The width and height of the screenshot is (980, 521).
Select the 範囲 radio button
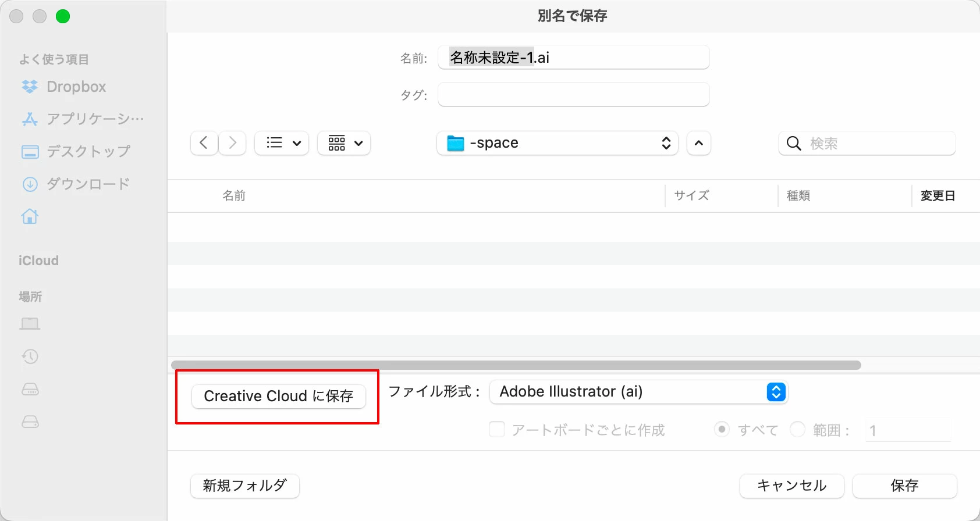click(797, 430)
